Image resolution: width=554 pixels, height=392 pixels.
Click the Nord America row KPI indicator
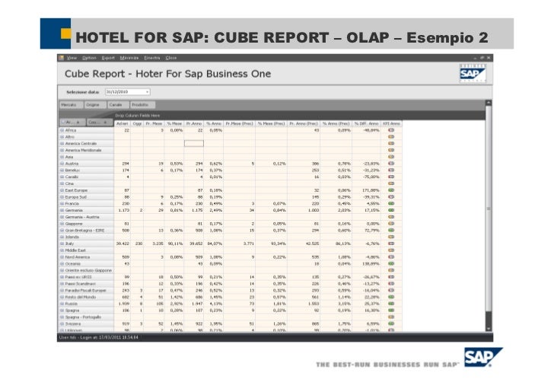pyautogui.click(x=391, y=257)
